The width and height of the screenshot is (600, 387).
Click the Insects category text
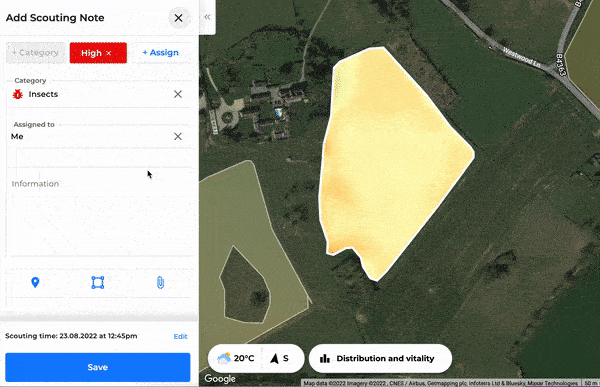43,94
